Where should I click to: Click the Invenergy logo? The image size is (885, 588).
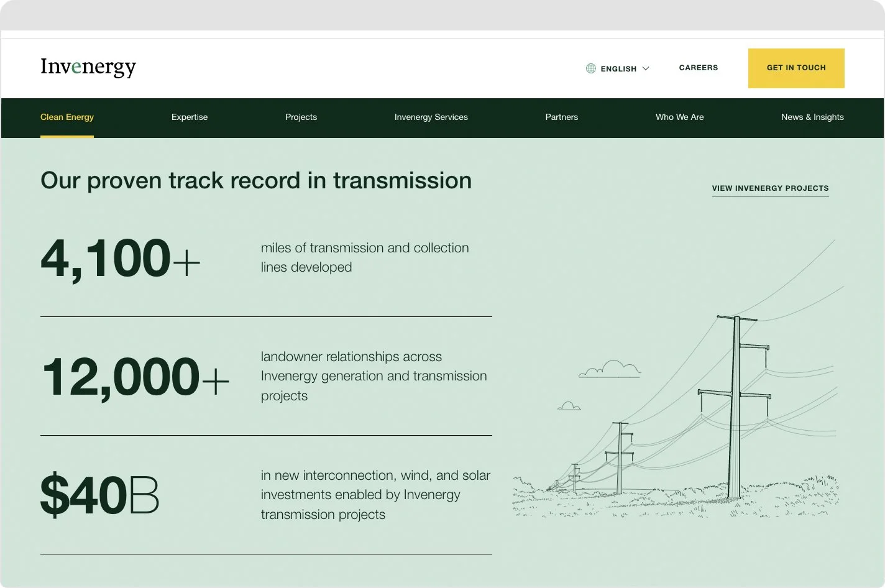(x=88, y=67)
